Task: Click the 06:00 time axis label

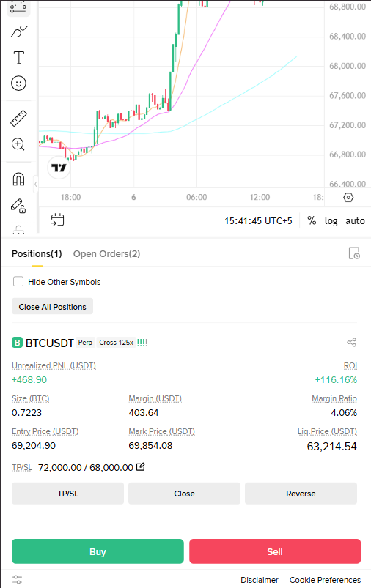Action: click(196, 197)
